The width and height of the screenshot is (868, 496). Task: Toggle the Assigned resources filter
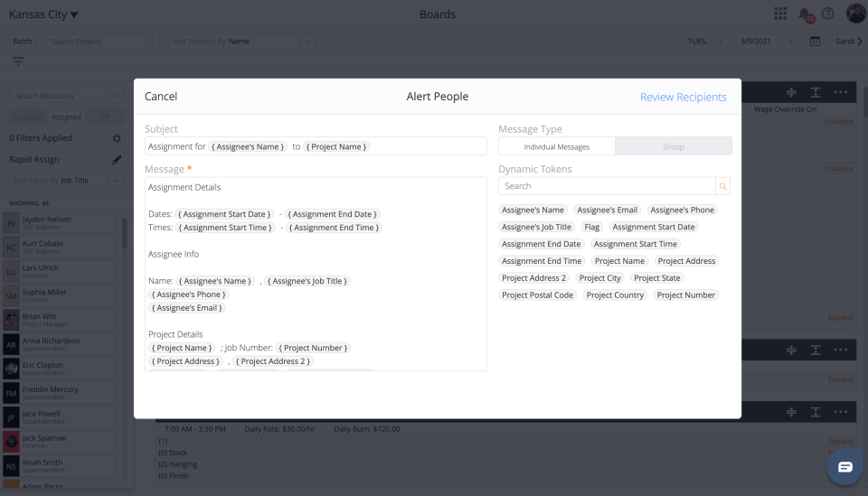67,117
